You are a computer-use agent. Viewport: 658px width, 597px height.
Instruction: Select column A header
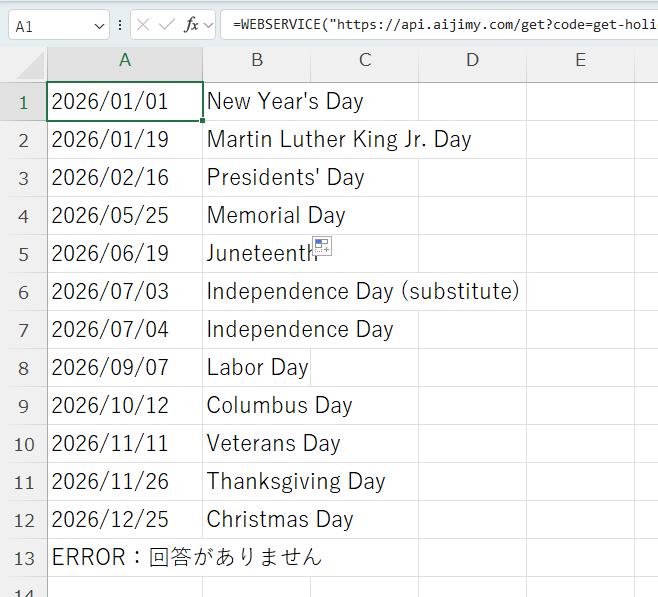(x=125, y=61)
